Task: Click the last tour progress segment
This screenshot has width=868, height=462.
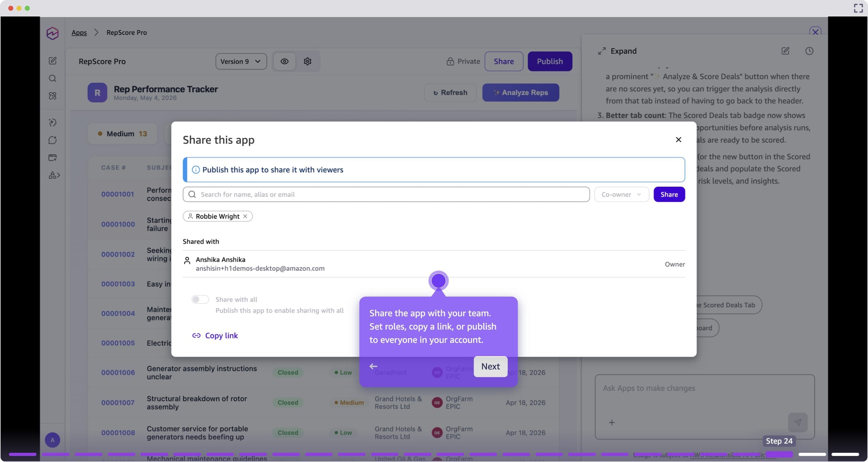Action: [x=845, y=454]
